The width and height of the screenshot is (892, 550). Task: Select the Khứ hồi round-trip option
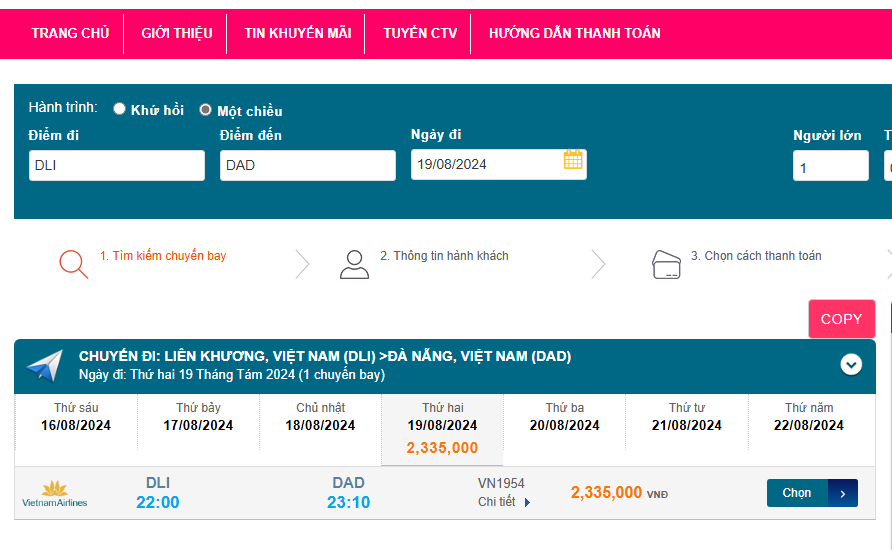click(120, 109)
